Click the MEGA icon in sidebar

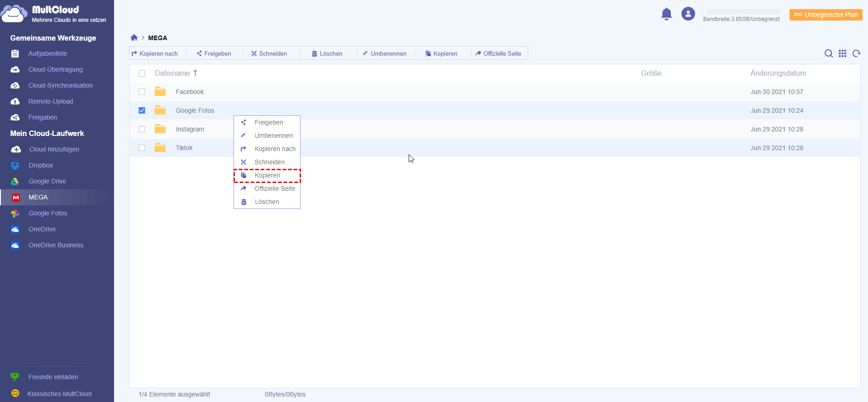click(x=16, y=197)
